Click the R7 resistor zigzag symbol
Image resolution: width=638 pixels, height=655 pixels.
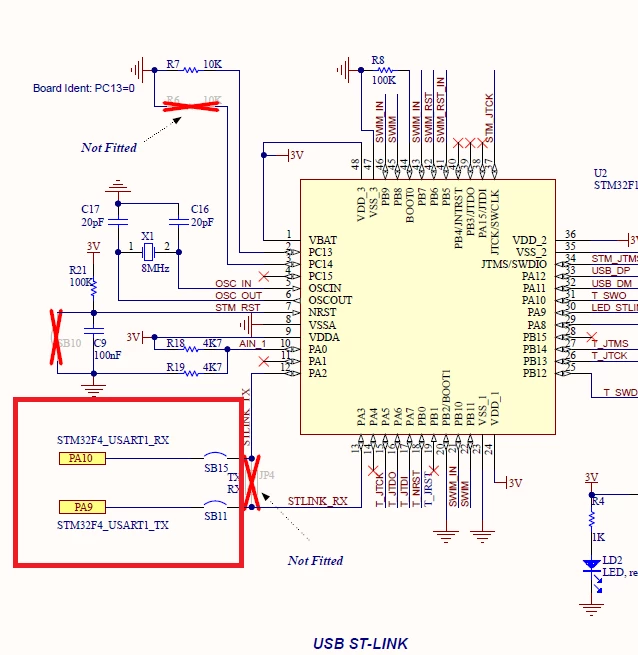click(x=191, y=70)
